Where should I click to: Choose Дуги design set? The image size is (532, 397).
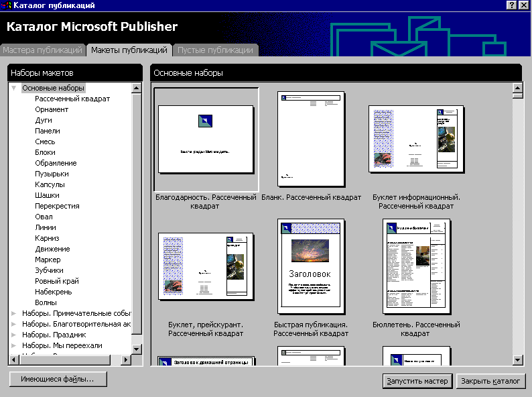pos(44,120)
